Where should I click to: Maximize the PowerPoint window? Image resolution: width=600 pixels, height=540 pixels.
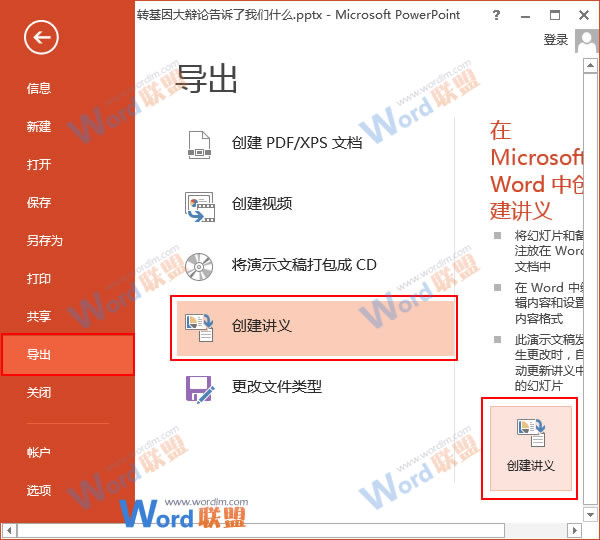(x=554, y=15)
